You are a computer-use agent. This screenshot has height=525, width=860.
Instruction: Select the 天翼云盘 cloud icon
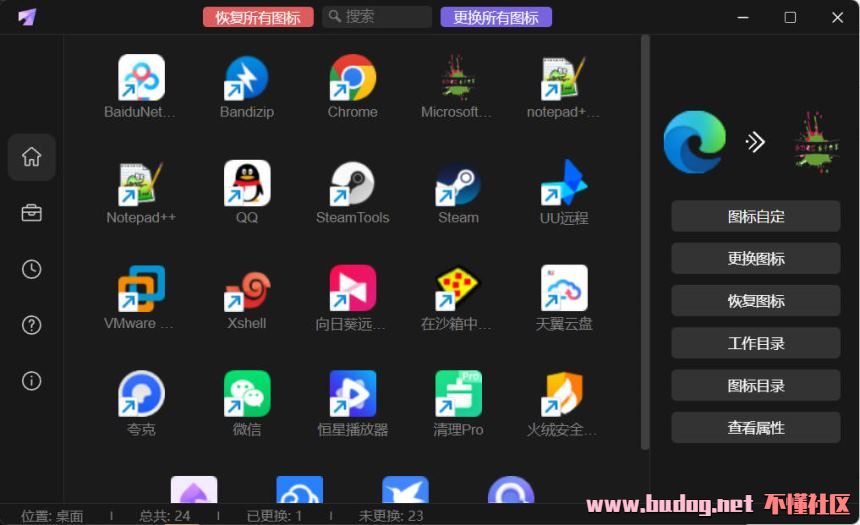pyautogui.click(x=564, y=290)
